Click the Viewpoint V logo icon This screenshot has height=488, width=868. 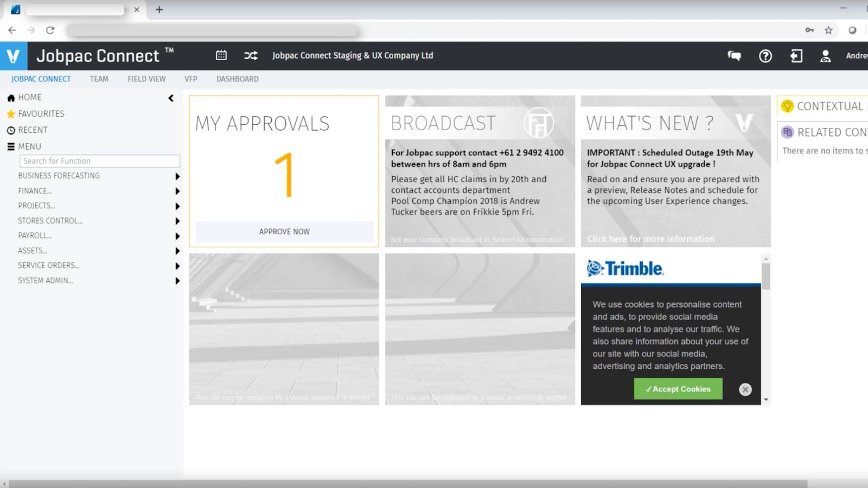(x=13, y=56)
